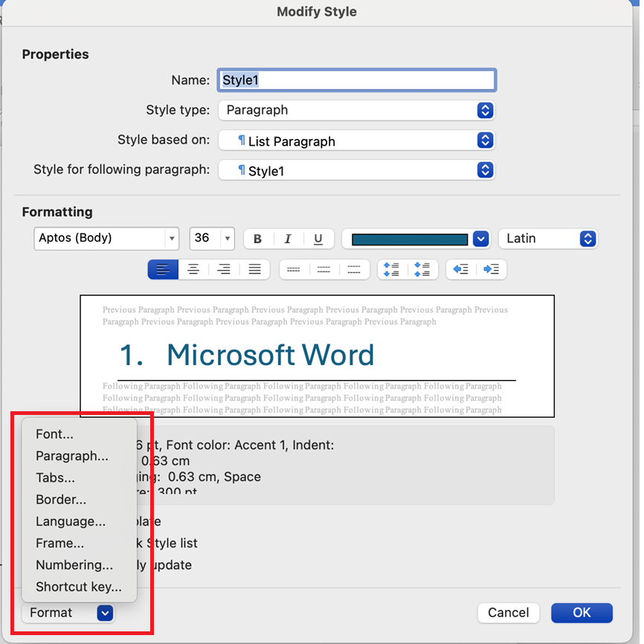Choose Frame... from Format menu

(80, 543)
